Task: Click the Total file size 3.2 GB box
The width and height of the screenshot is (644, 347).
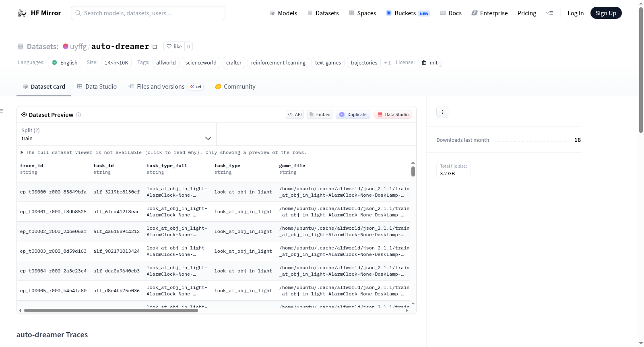Action: tap(453, 170)
